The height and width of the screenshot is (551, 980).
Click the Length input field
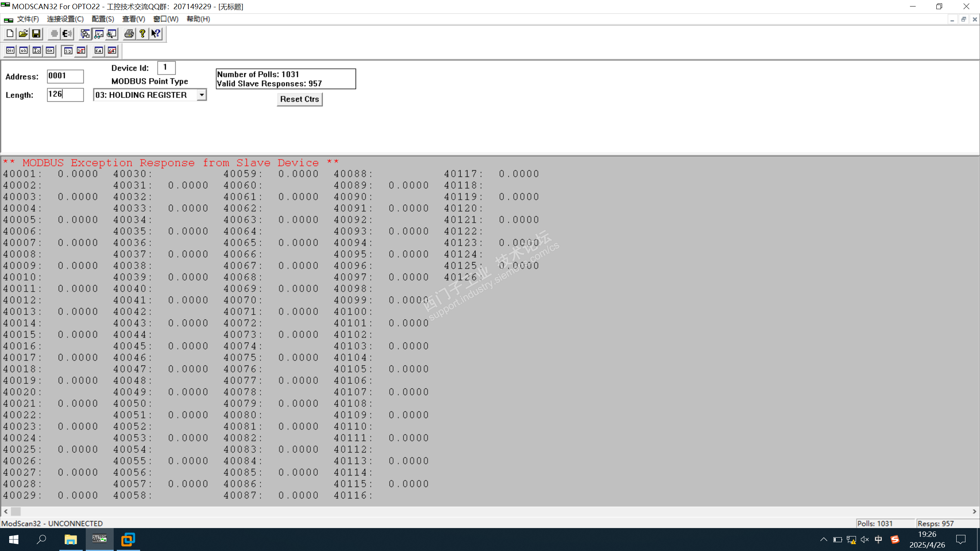click(65, 95)
